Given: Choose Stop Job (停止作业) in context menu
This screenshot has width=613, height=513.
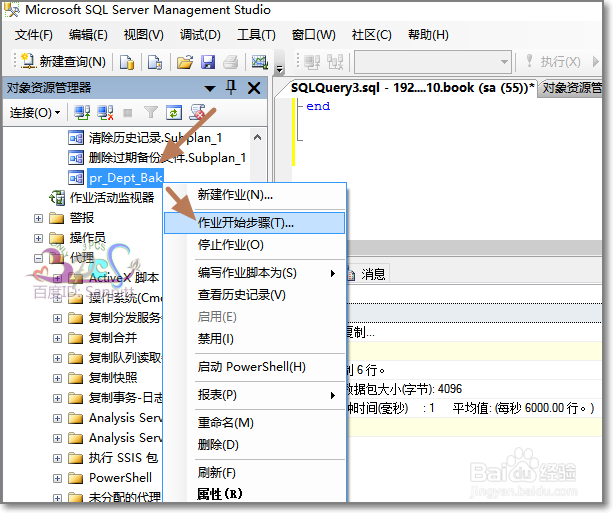Looking at the screenshot, I should click(255, 245).
